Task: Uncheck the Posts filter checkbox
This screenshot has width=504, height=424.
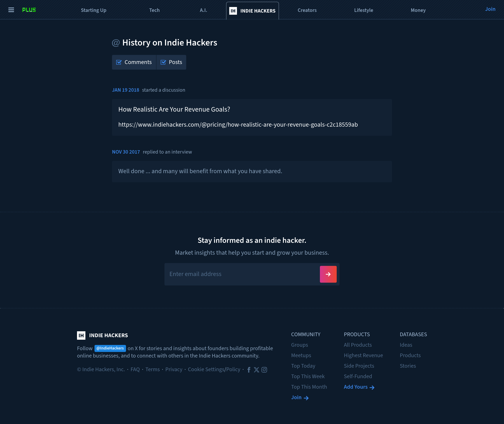Action: (163, 62)
